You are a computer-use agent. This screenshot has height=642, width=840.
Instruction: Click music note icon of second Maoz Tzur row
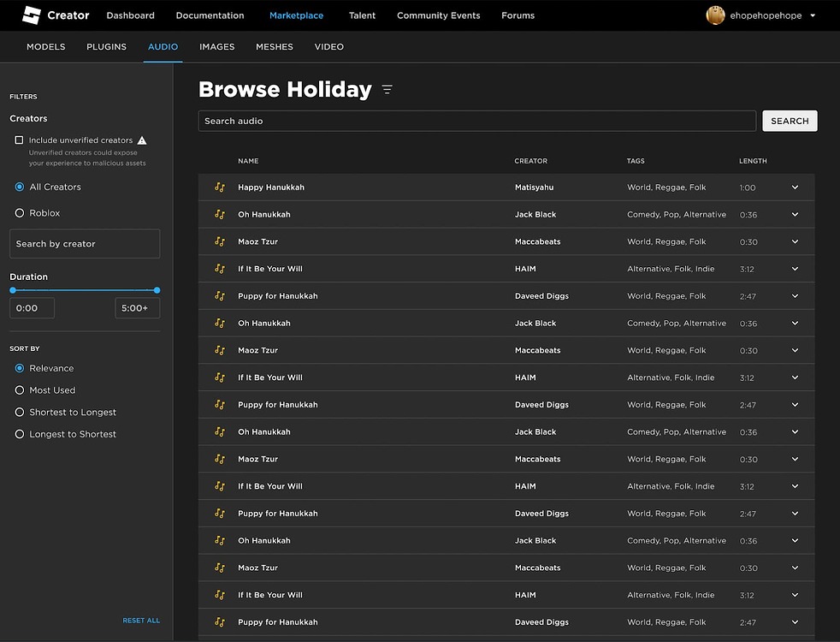pos(220,350)
